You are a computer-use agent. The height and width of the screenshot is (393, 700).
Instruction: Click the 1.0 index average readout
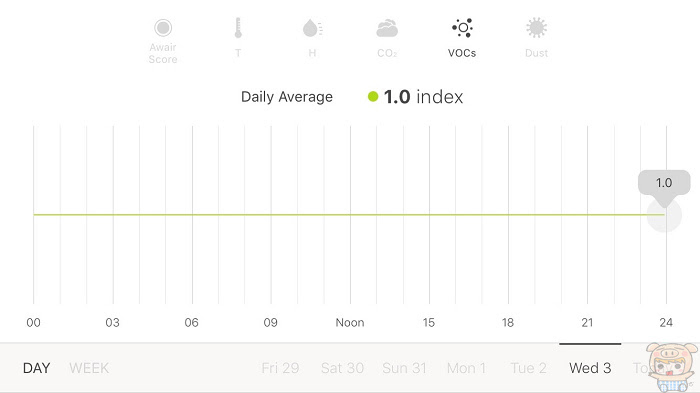[423, 96]
